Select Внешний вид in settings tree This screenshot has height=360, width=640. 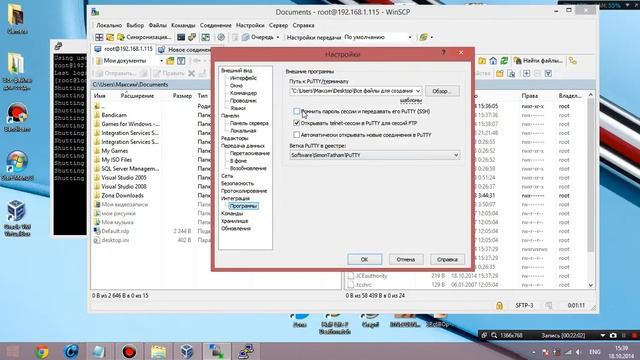point(236,70)
